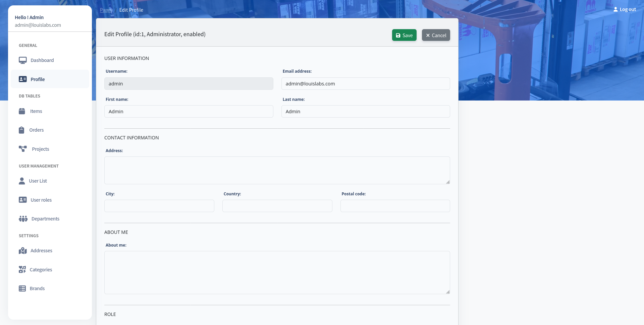Viewport: 644px width, 325px height.
Task: Click the Profile ID card icon
Action: coord(23,79)
